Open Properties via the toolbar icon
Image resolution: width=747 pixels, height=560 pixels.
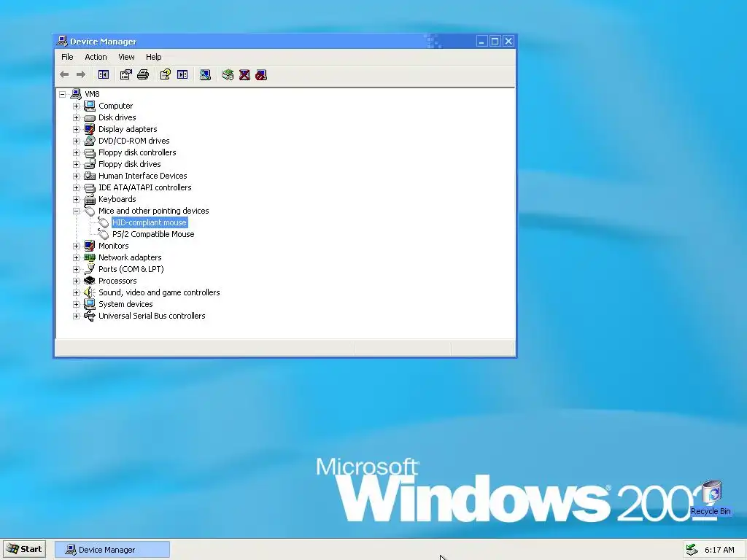(x=125, y=75)
